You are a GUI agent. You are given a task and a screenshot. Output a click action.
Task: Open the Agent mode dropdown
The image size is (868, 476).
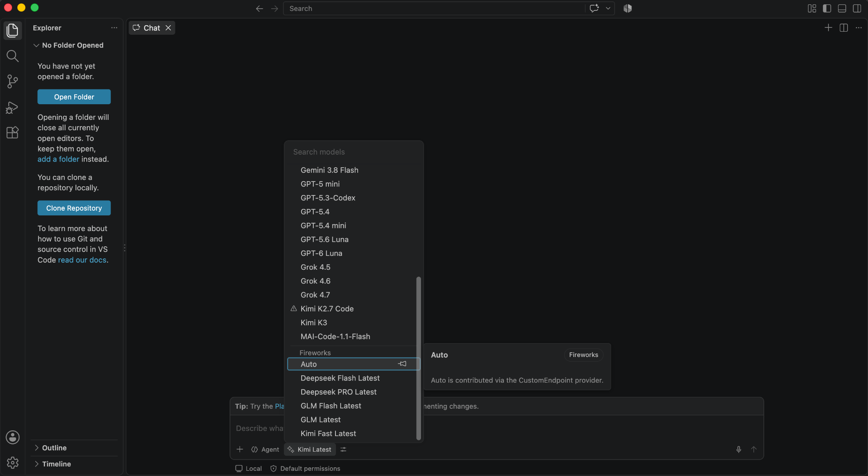click(x=265, y=450)
